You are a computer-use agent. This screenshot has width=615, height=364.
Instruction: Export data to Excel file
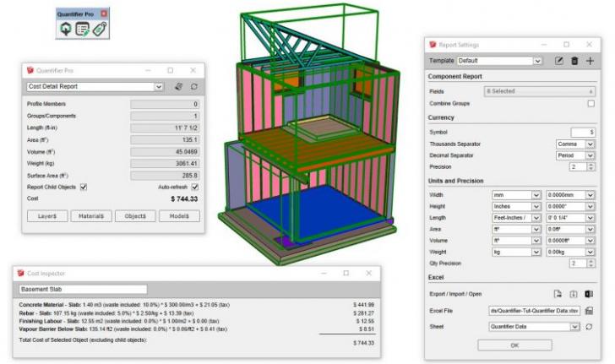click(558, 294)
